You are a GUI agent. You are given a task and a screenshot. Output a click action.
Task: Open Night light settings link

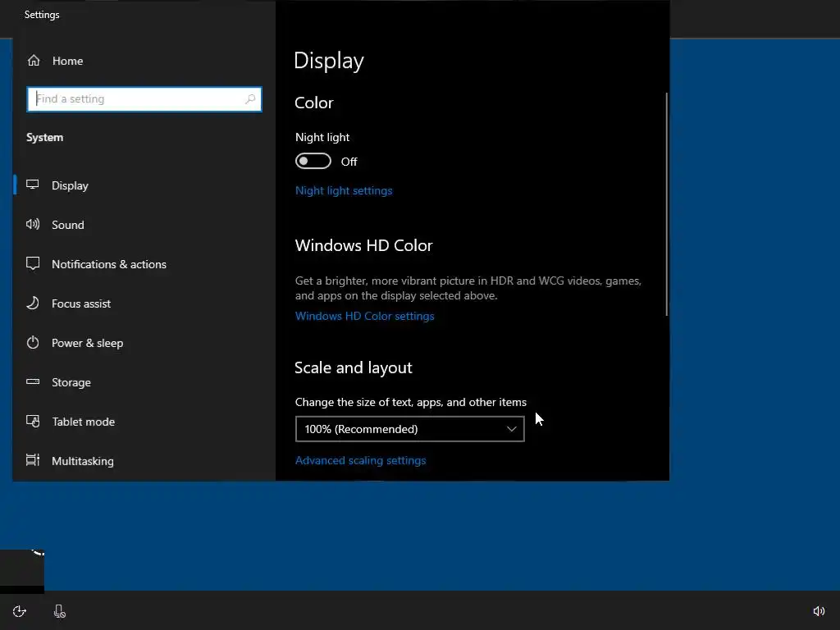click(344, 190)
